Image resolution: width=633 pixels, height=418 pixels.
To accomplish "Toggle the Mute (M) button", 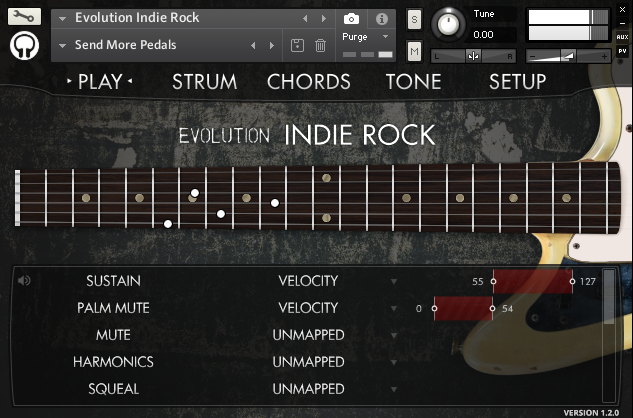I will click(415, 50).
